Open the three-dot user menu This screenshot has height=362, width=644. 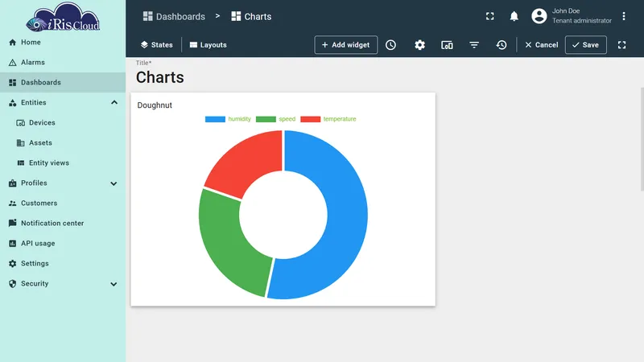(x=623, y=16)
